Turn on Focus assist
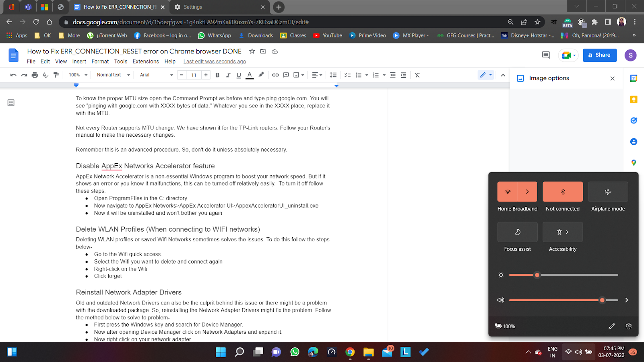644x362 pixels. click(517, 232)
